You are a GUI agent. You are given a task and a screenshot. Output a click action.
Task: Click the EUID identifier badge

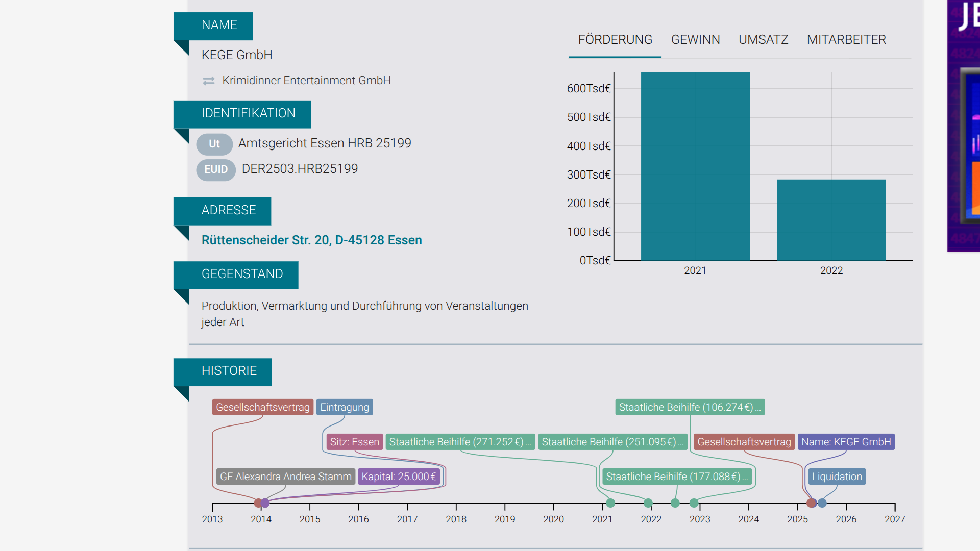216,169
